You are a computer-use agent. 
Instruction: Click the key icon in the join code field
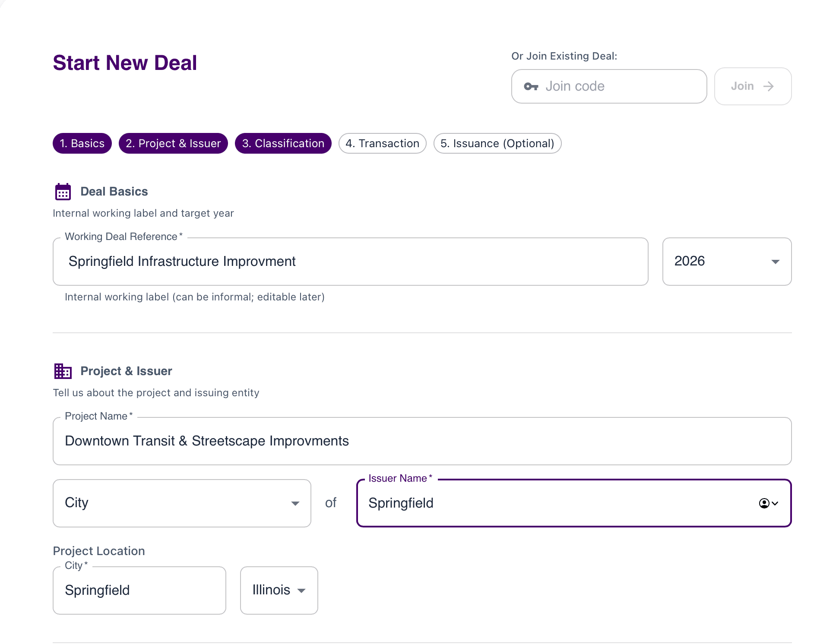coord(532,86)
